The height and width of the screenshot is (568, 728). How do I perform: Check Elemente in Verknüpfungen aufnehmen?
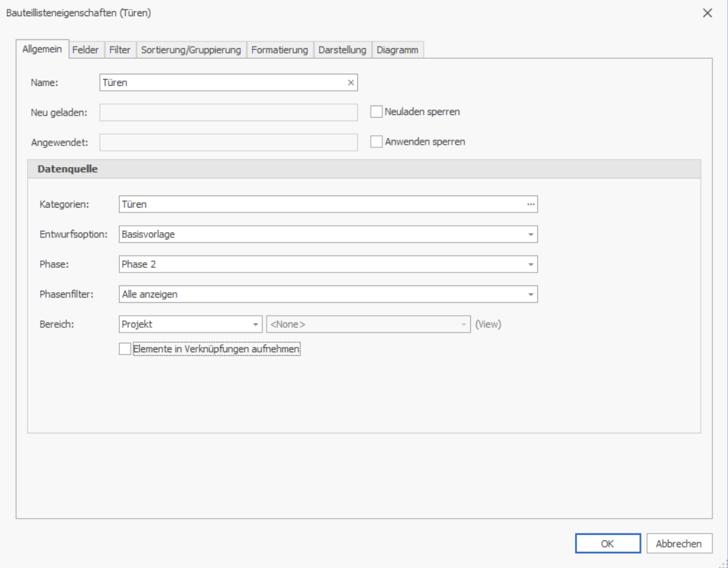point(125,349)
